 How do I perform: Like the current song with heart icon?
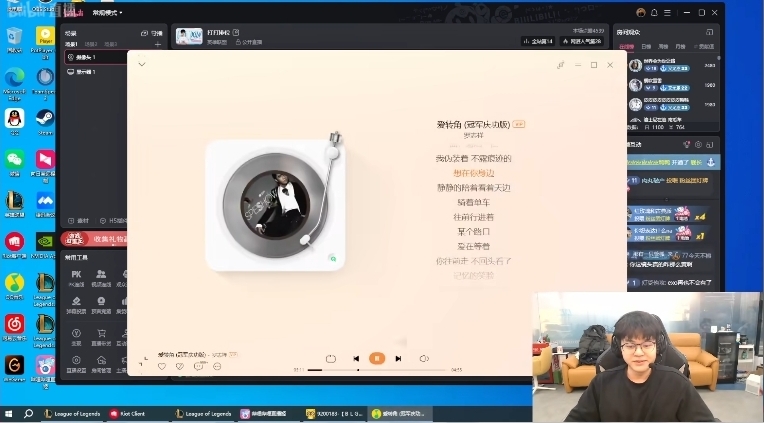[x=162, y=366]
